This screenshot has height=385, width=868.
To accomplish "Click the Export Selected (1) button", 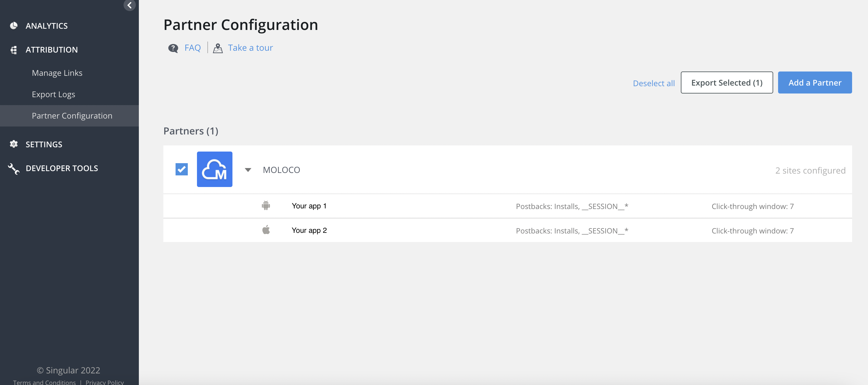I will (726, 83).
